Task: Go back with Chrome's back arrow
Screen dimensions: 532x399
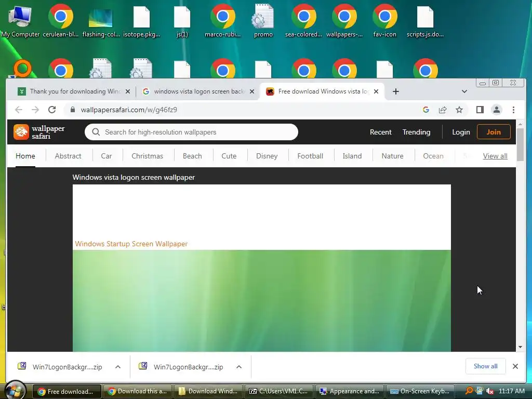Action: point(19,110)
